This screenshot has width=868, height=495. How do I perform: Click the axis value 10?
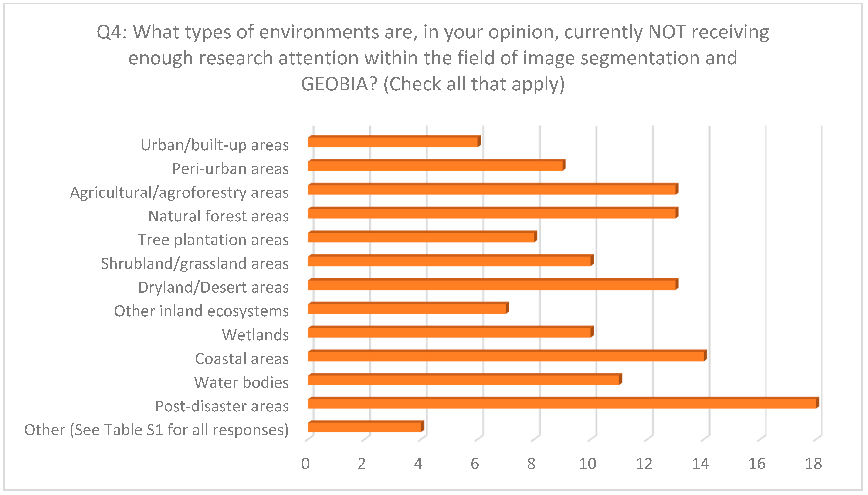(588, 464)
